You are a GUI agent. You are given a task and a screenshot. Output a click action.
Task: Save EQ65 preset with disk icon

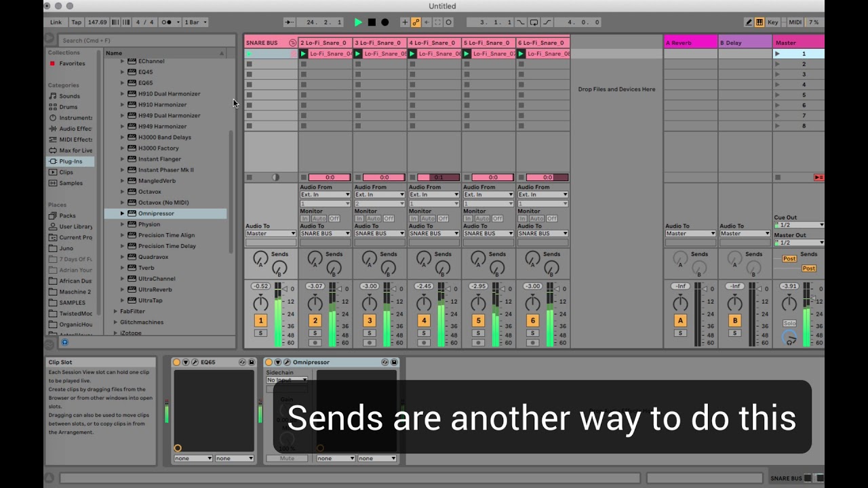251,363
